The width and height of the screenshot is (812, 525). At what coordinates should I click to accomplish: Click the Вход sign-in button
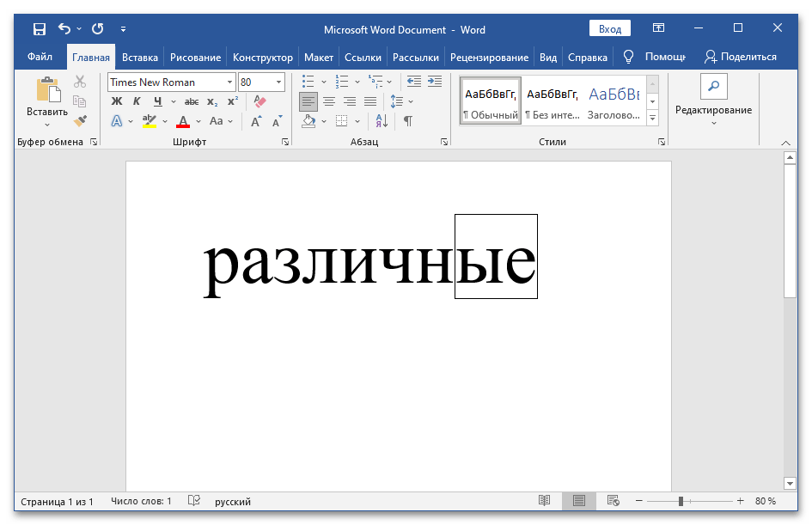[609, 29]
